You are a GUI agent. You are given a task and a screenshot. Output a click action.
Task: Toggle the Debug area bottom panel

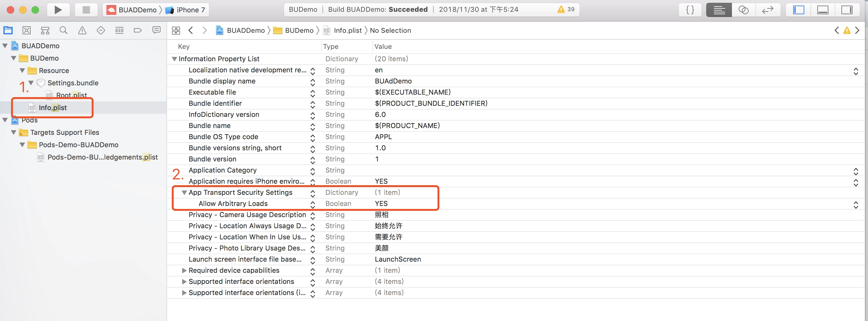(x=823, y=10)
